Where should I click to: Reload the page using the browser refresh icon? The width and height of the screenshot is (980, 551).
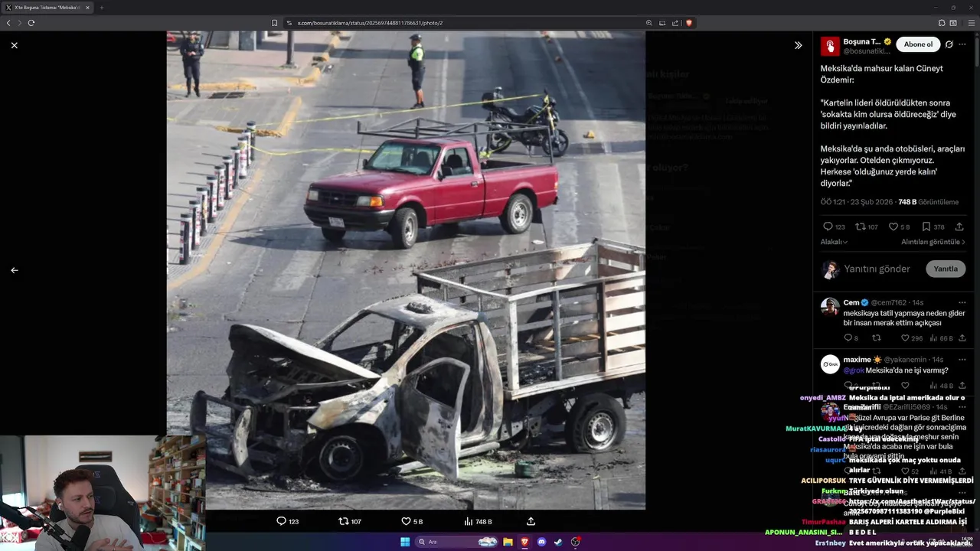tap(31, 23)
